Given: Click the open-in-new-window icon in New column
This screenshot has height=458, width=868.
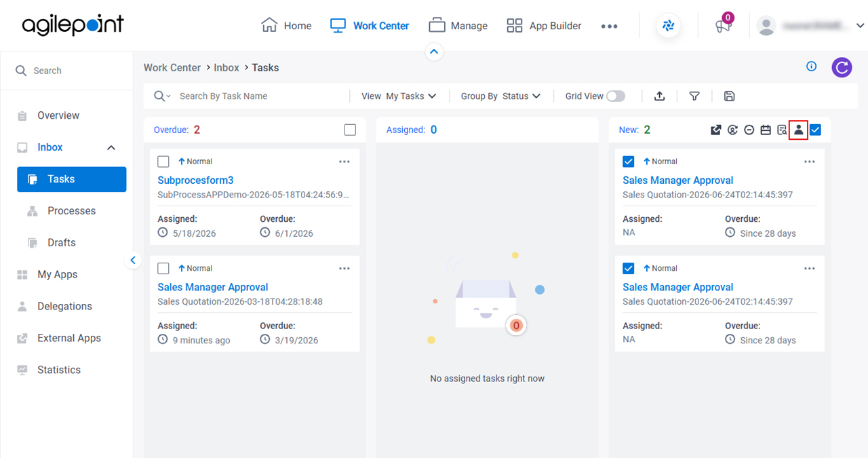Looking at the screenshot, I should pos(715,130).
